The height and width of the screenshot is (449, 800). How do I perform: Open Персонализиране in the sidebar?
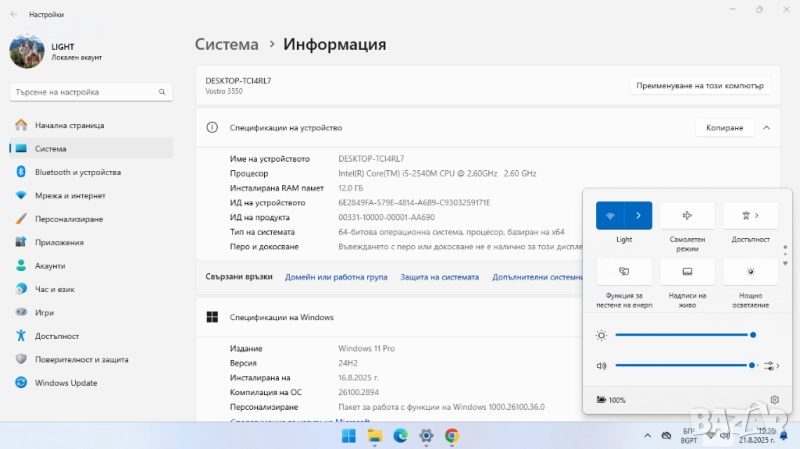pyautogui.click(x=69, y=218)
